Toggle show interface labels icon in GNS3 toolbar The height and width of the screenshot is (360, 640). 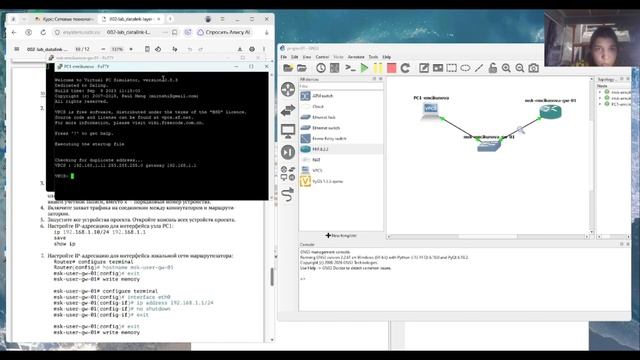click(335, 68)
